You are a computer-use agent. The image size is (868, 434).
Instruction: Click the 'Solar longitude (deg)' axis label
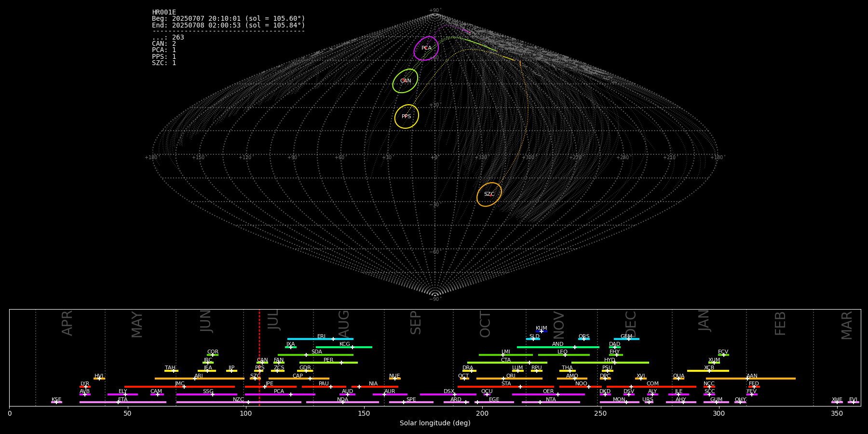point(435,423)
